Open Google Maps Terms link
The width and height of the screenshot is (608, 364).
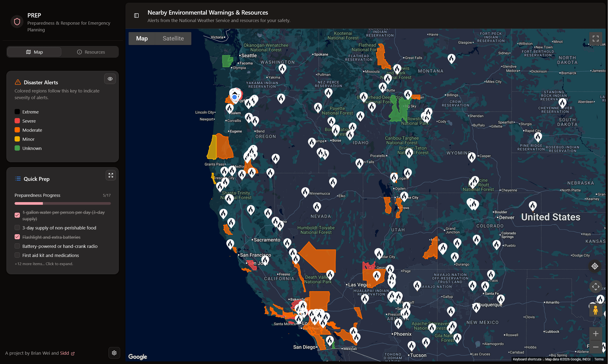pos(598,359)
